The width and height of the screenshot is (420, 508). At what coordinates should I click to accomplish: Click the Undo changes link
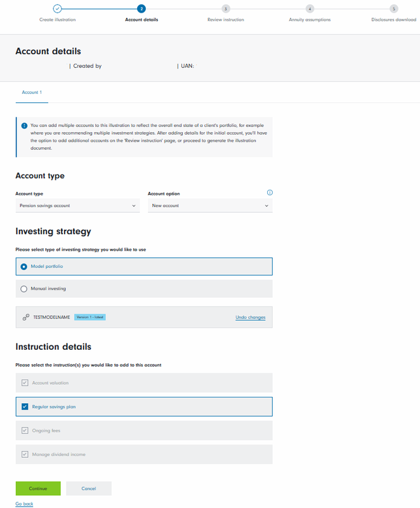click(x=250, y=317)
